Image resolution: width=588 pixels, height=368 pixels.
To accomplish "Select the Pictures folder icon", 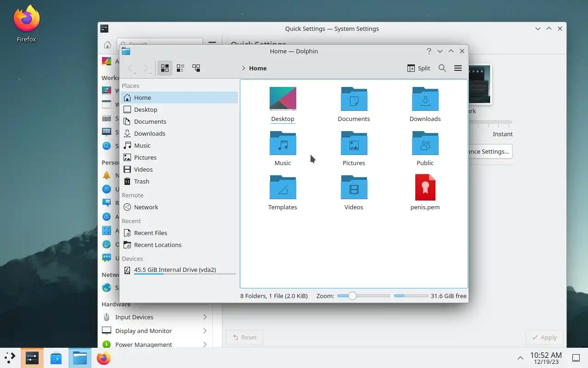I will (354, 143).
